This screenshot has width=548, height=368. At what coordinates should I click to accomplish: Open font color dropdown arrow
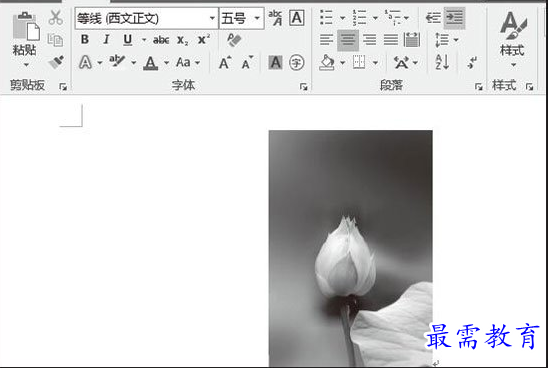pyautogui.click(x=166, y=63)
